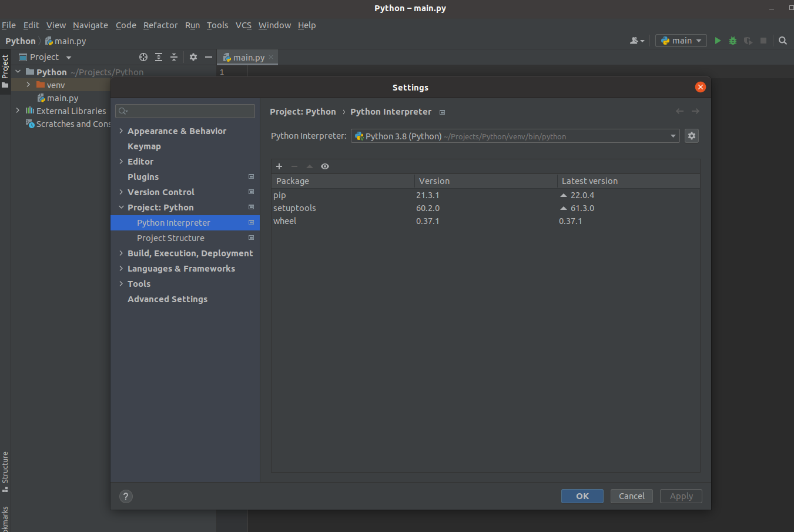Click the back arrow in the Settings header

[679, 111]
